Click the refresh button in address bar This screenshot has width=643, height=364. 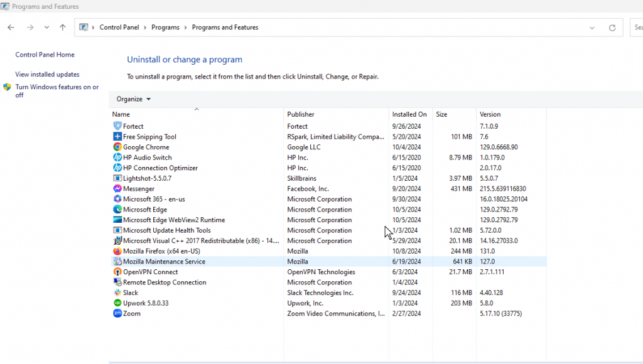[x=612, y=28]
